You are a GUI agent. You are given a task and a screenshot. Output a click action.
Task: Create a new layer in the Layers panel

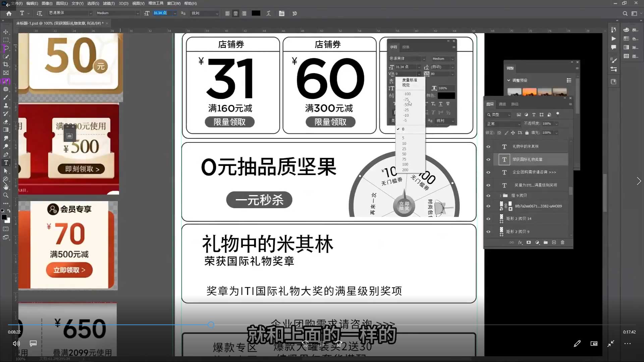pyautogui.click(x=554, y=242)
